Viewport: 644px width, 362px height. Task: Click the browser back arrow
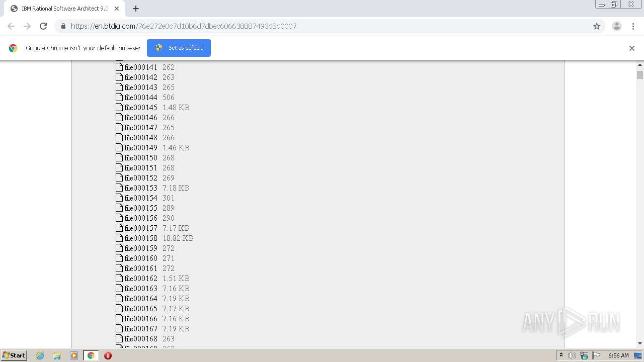11,26
